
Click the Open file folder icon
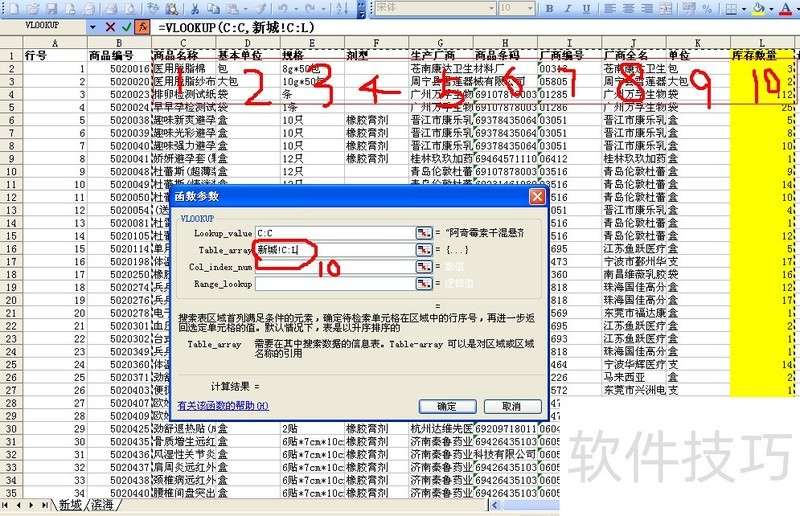pos(33,9)
